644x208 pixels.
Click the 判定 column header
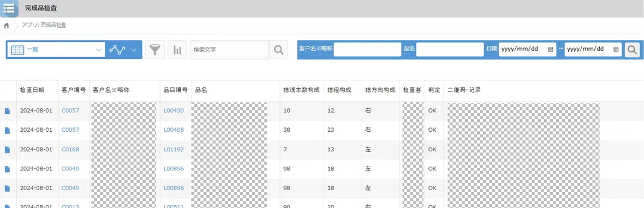pyautogui.click(x=434, y=90)
